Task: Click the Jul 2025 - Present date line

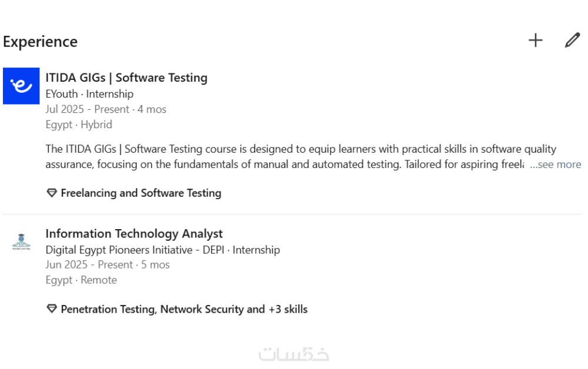Action: pyautogui.click(x=106, y=109)
